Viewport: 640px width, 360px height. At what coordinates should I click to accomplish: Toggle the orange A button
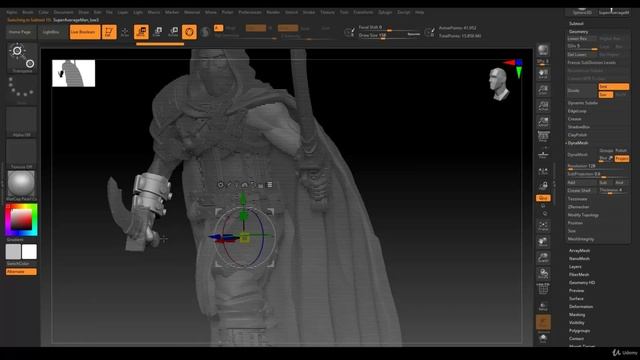coord(218,28)
